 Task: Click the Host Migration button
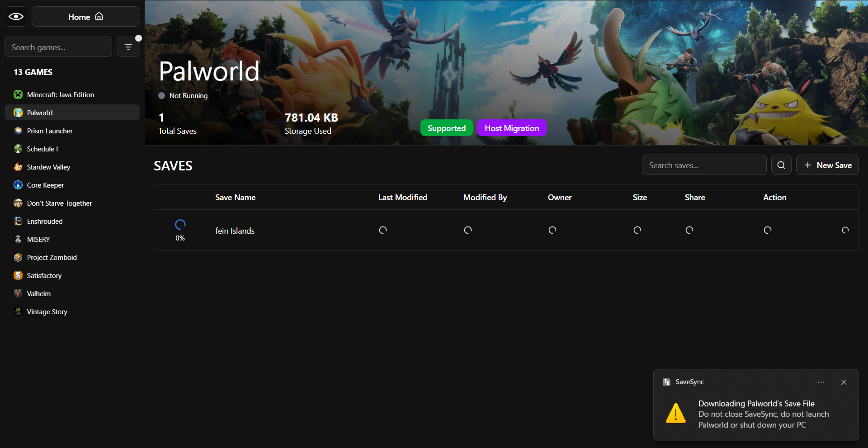[512, 128]
